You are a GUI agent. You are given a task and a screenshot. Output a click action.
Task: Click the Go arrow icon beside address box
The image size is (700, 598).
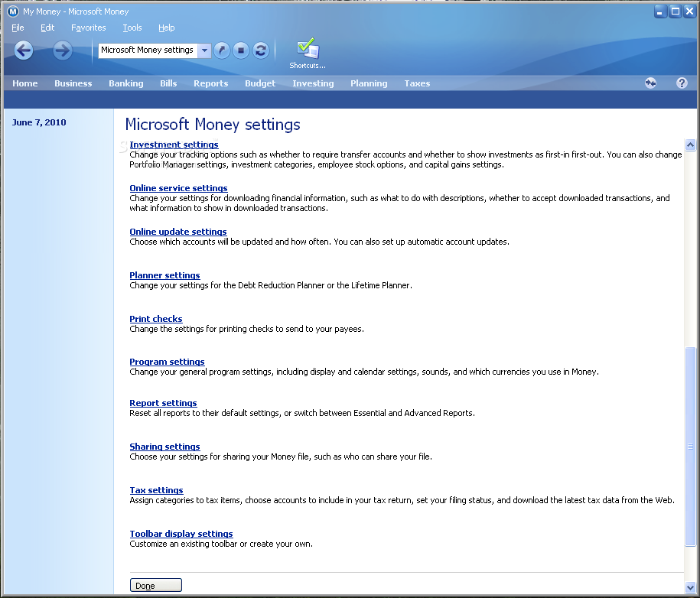tap(221, 50)
